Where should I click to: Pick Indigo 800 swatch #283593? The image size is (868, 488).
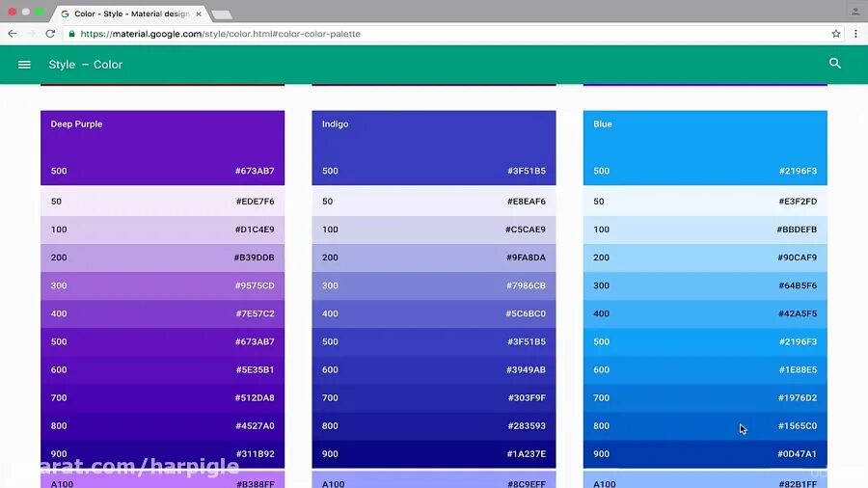click(433, 426)
